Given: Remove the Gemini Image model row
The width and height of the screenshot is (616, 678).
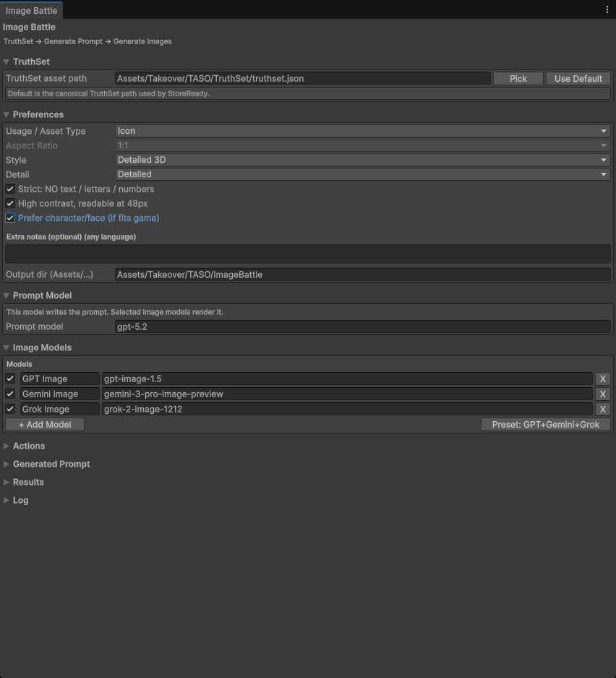Looking at the screenshot, I should pyautogui.click(x=602, y=394).
